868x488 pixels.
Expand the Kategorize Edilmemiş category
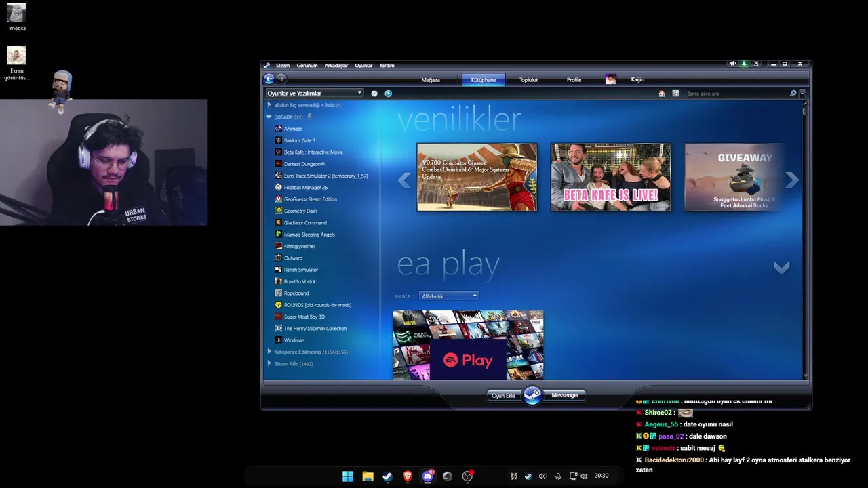(269, 352)
